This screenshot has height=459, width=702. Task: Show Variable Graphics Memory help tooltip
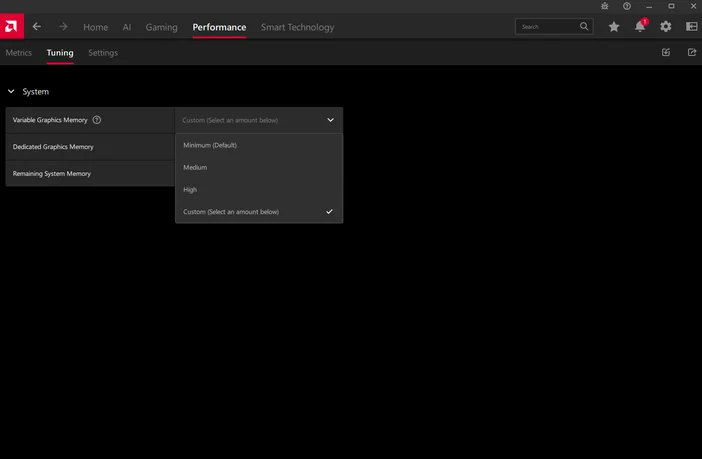click(x=97, y=120)
